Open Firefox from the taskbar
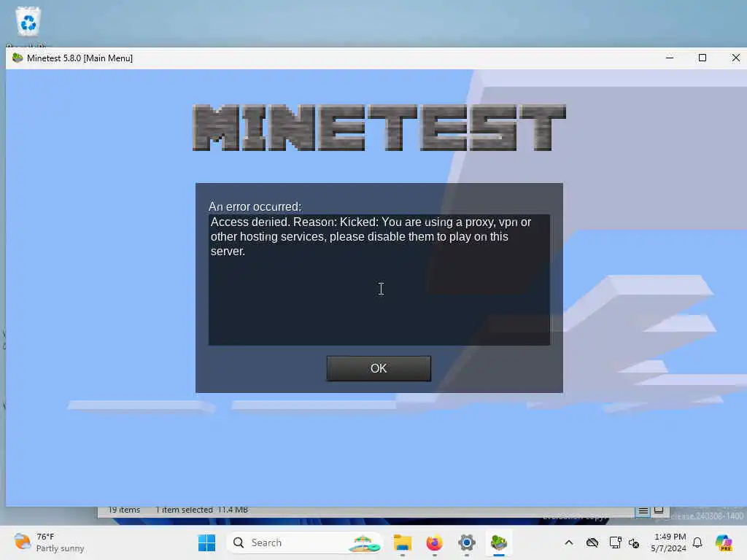The height and width of the screenshot is (560, 747). pyautogui.click(x=435, y=542)
